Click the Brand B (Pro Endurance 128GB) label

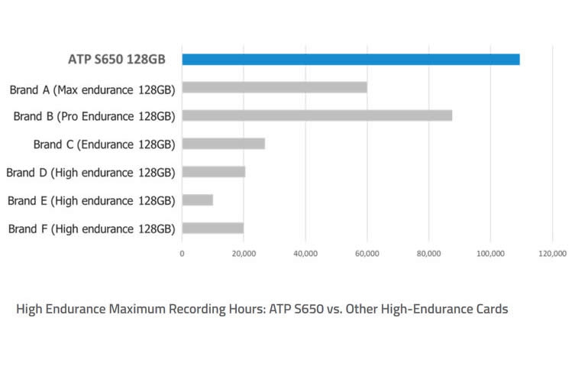[95, 116]
